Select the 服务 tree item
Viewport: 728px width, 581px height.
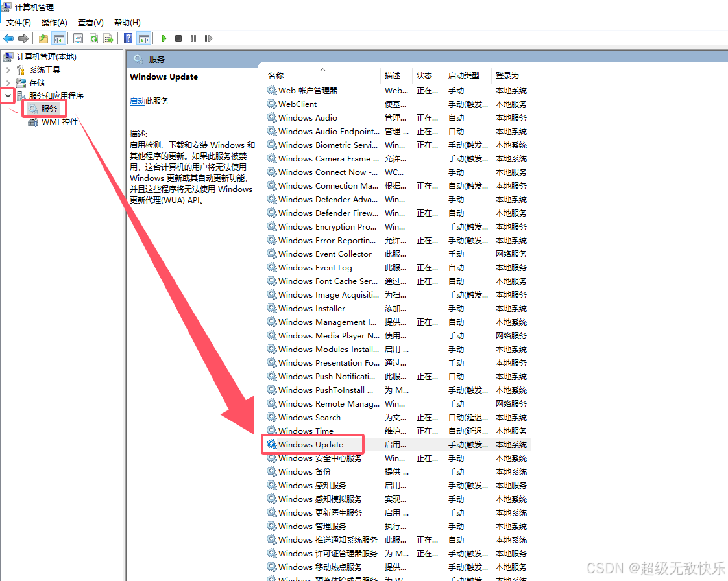[49, 108]
